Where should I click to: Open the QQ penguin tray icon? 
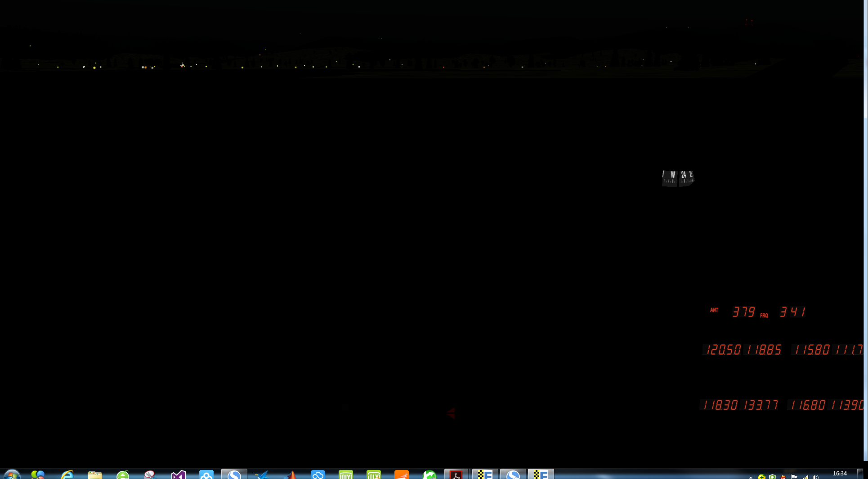pyautogui.click(x=783, y=477)
